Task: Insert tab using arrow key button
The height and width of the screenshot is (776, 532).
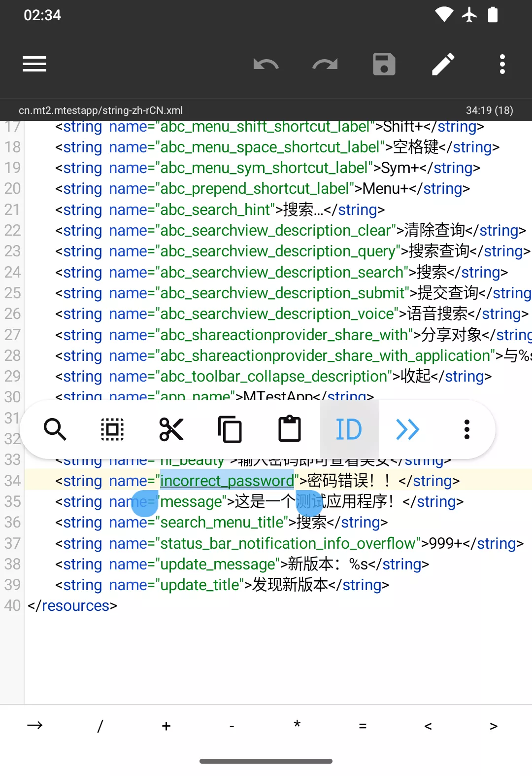Action: [35, 726]
